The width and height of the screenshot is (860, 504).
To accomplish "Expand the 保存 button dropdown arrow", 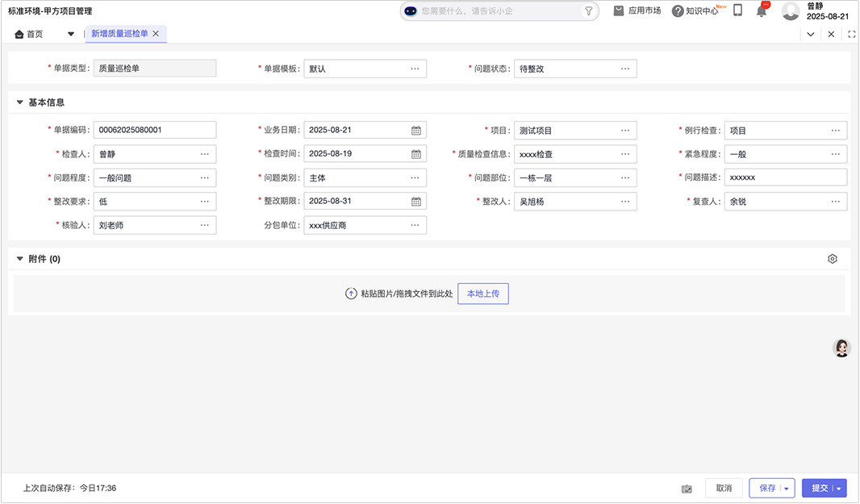I will point(787,489).
